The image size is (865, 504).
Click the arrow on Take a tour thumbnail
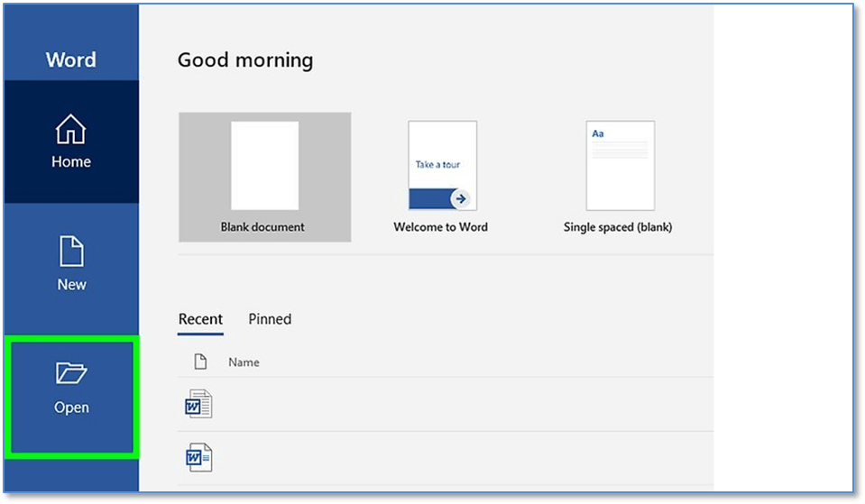461,198
